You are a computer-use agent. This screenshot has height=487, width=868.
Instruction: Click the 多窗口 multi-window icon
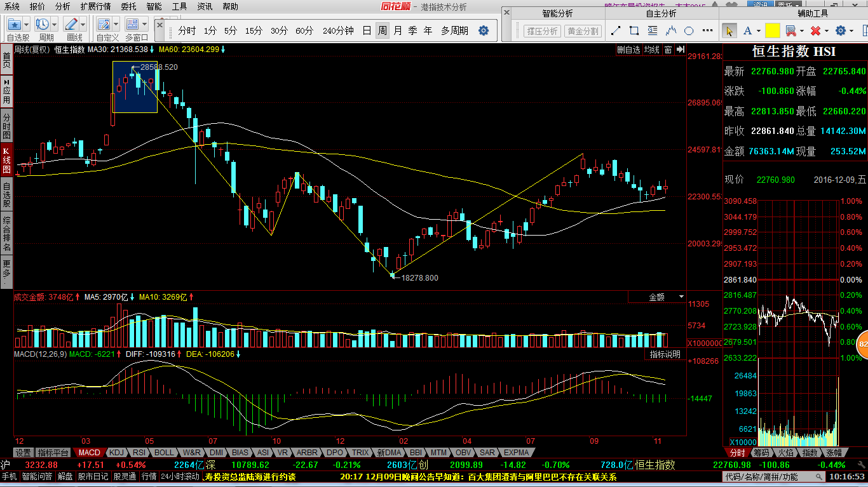pyautogui.click(x=132, y=24)
